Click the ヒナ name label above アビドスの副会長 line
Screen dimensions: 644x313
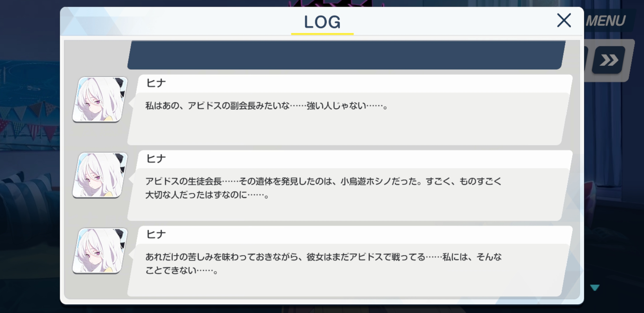coord(156,83)
